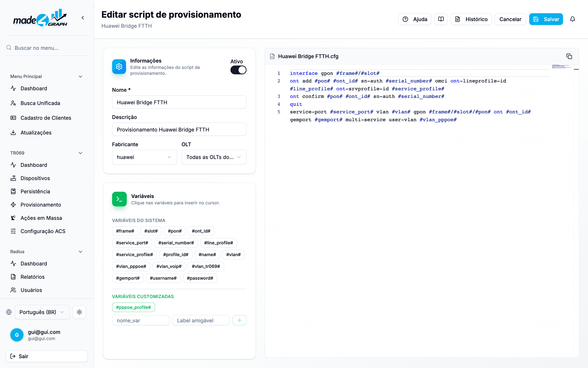Image resolution: width=588 pixels, height=368 pixels.
Task: Open Provisionamento in the TR069 menu
Action: (x=41, y=205)
